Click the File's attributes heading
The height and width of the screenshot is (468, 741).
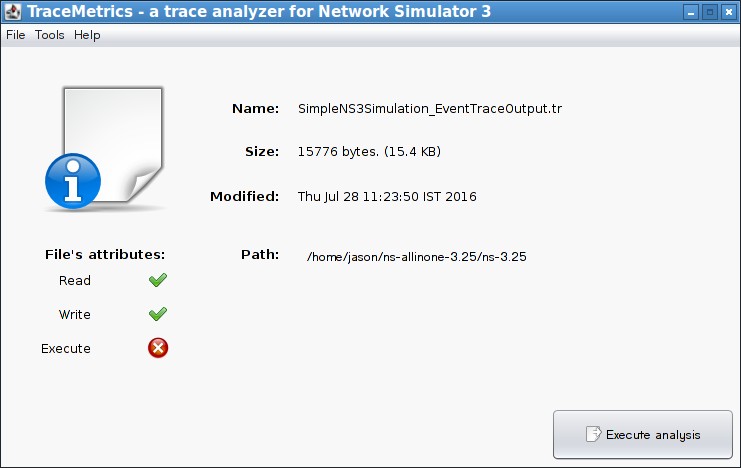(x=105, y=255)
